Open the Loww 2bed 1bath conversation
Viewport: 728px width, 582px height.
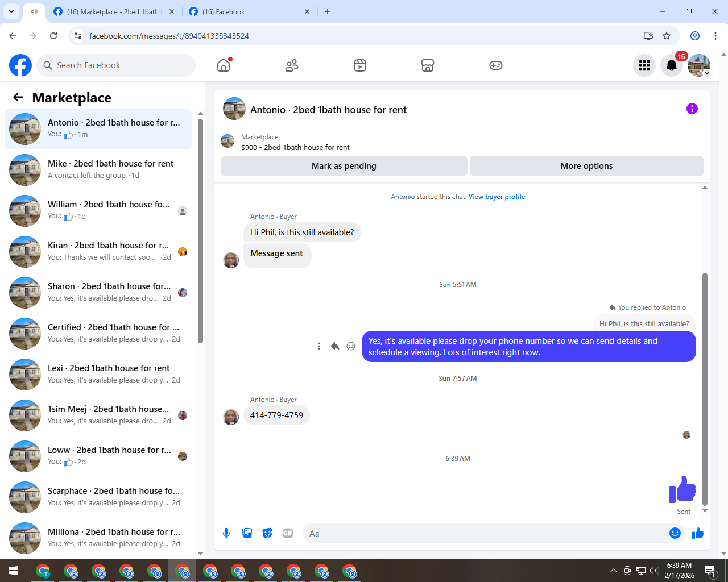click(98, 456)
